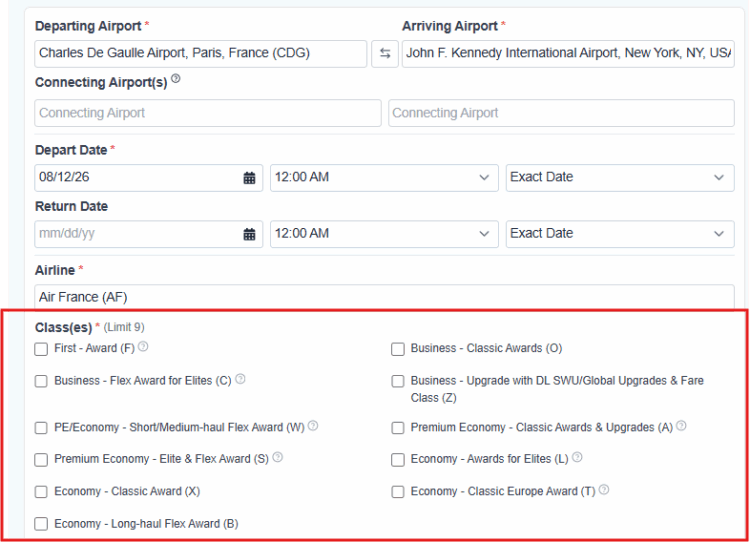Show info for Economy Awards for Elites (L)
The image size is (750, 542).
pyautogui.click(x=577, y=457)
